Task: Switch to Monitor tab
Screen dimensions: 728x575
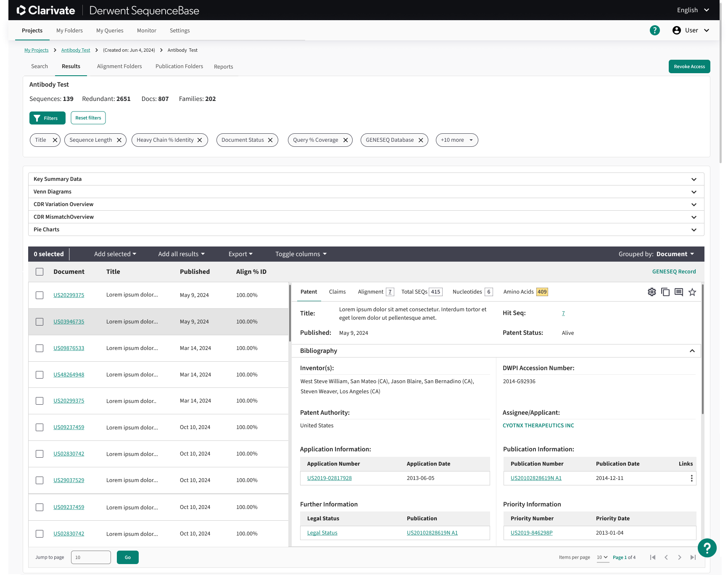Action: coord(147,31)
